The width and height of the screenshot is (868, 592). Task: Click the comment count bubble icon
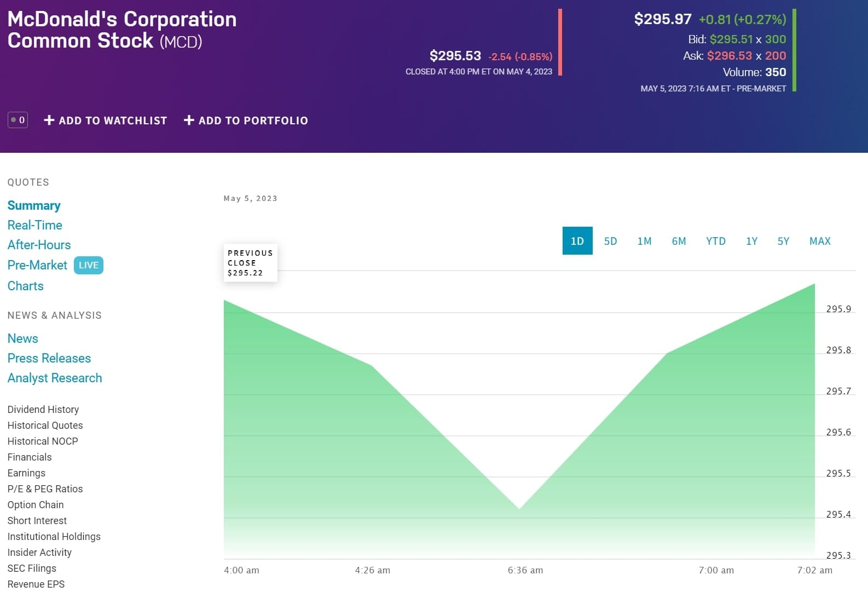pyautogui.click(x=18, y=120)
